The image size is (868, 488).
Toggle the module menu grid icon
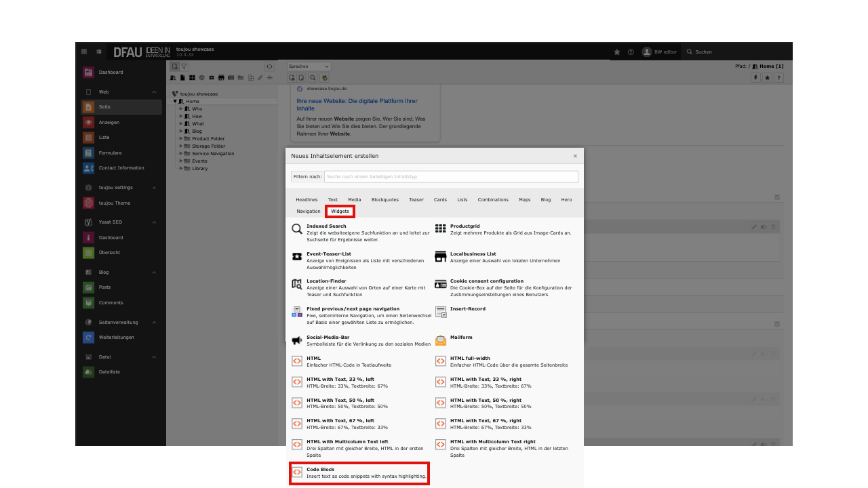(x=84, y=52)
